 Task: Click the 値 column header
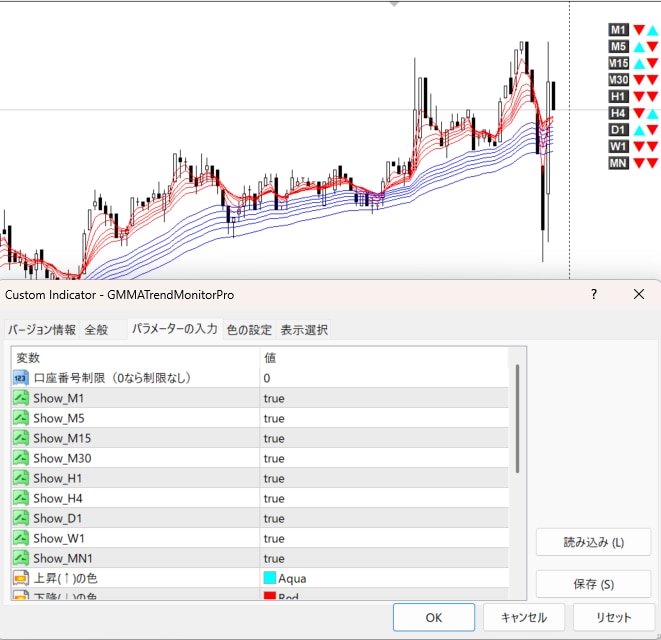384,358
